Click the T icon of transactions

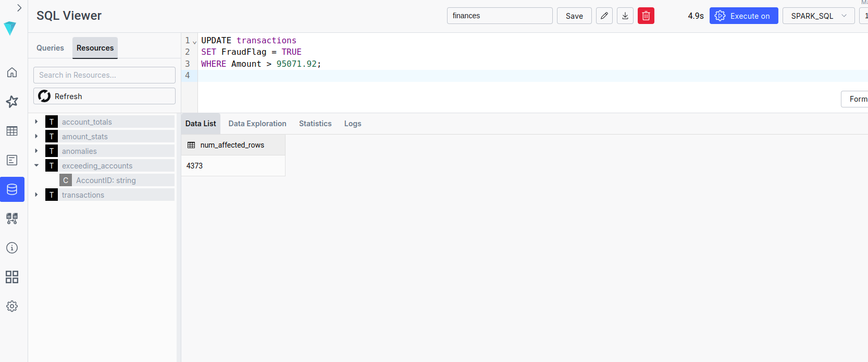tap(52, 195)
